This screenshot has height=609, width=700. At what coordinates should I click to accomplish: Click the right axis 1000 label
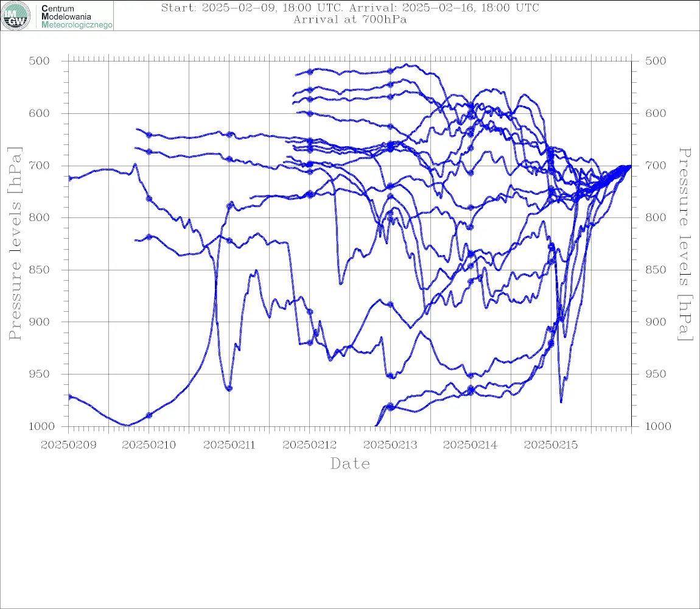point(658,426)
